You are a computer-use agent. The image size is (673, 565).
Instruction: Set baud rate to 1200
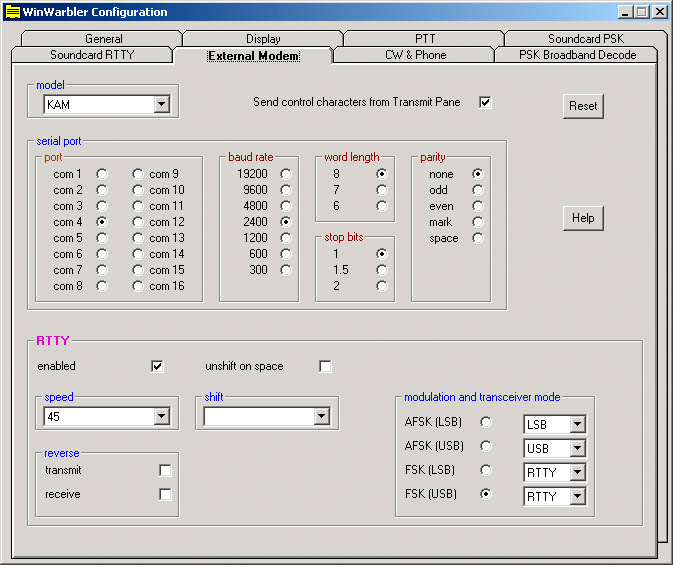(x=286, y=238)
